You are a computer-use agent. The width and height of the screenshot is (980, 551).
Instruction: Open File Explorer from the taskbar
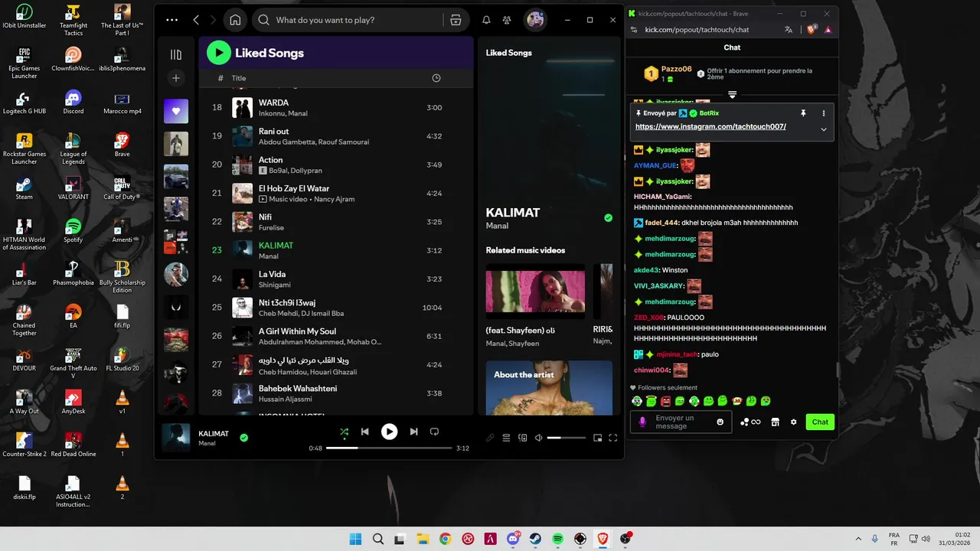point(423,539)
